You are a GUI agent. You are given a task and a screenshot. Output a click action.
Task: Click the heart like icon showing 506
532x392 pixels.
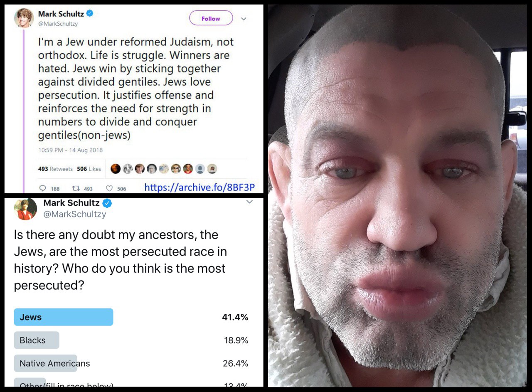pos(109,188)
